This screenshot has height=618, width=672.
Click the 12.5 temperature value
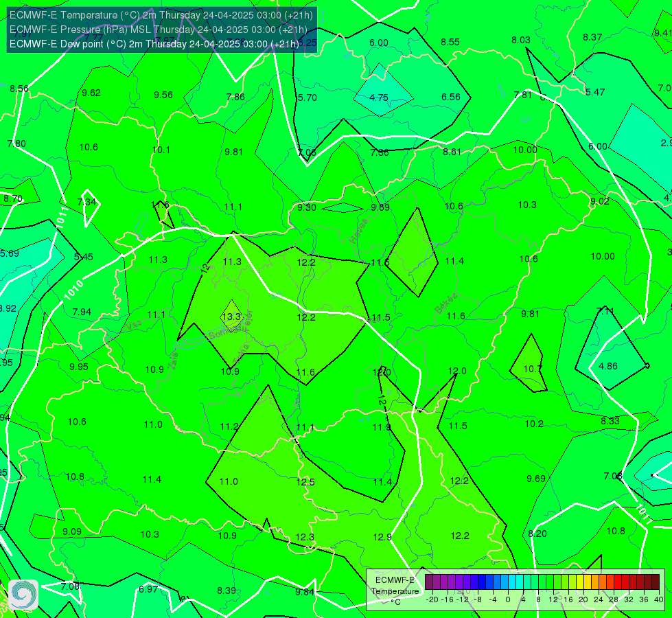tap(305, 482)
